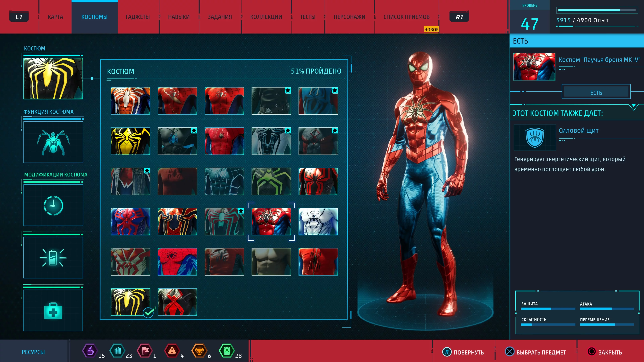Select the damaged classic suit thumbnail
This screenshot has height=362, width=644.
point(177,101)
